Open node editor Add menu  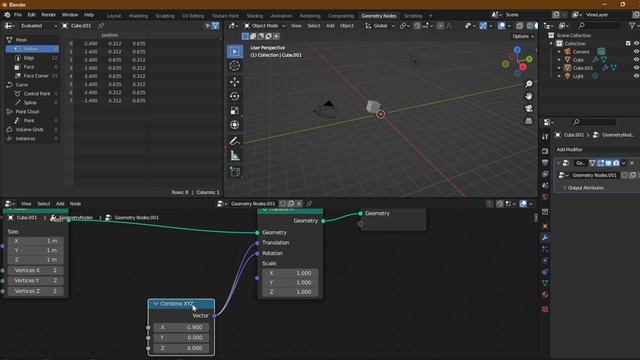[60, 204]
